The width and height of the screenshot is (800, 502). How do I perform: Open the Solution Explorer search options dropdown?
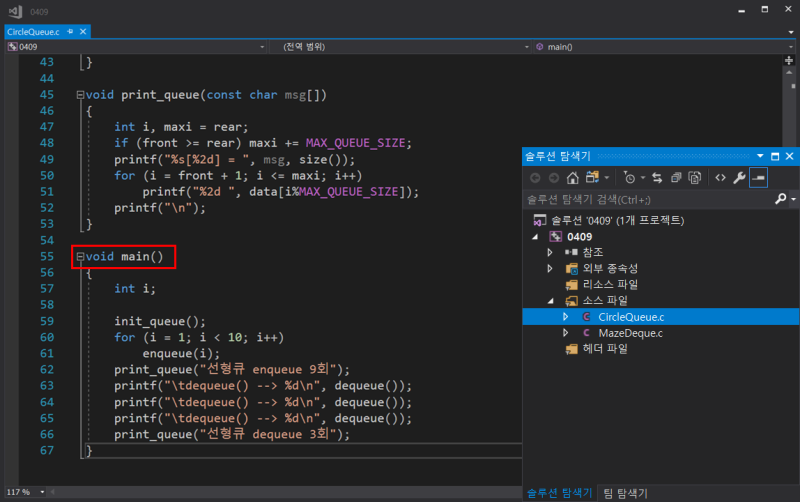tap(793, 199)
